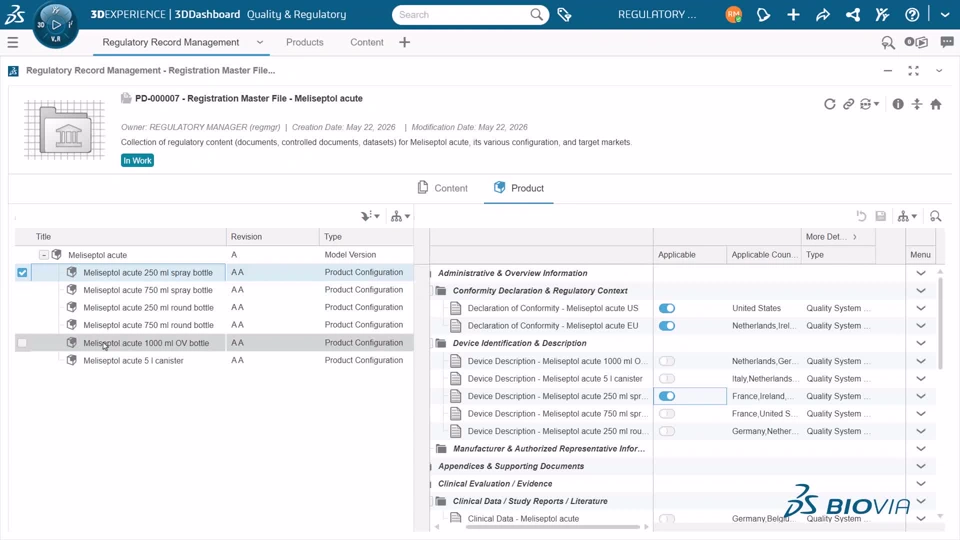Search in right panel with magnifier icon
The image size is (960, 540).
click(935, 216)
